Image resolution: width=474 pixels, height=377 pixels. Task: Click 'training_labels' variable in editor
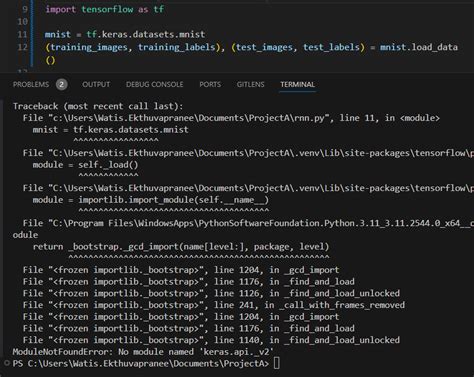point(177,47)
